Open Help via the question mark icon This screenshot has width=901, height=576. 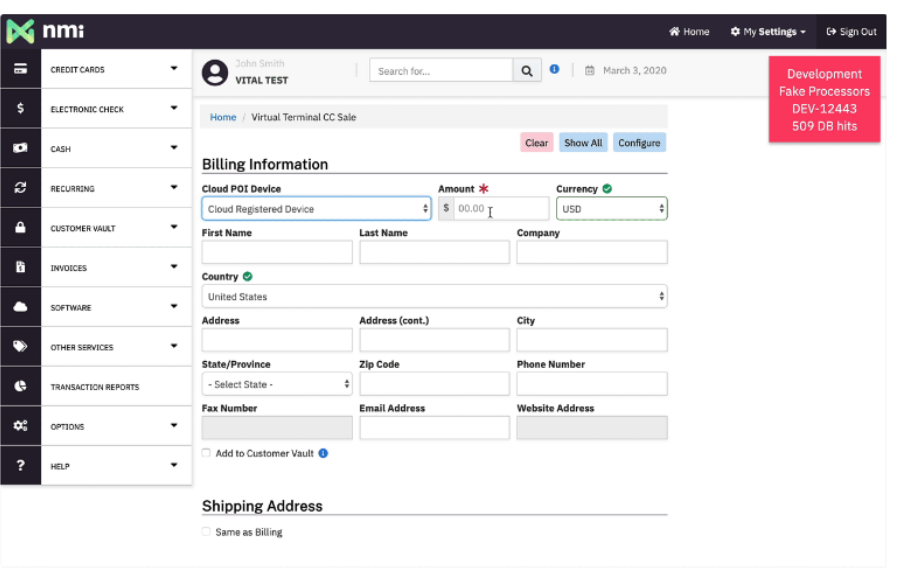pos(20,465)
